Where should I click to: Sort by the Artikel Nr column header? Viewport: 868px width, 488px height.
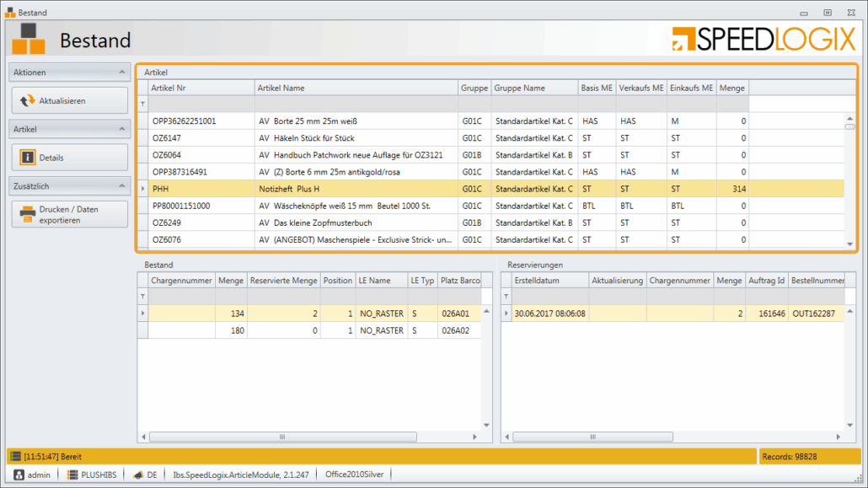click(x=201, y=88)
